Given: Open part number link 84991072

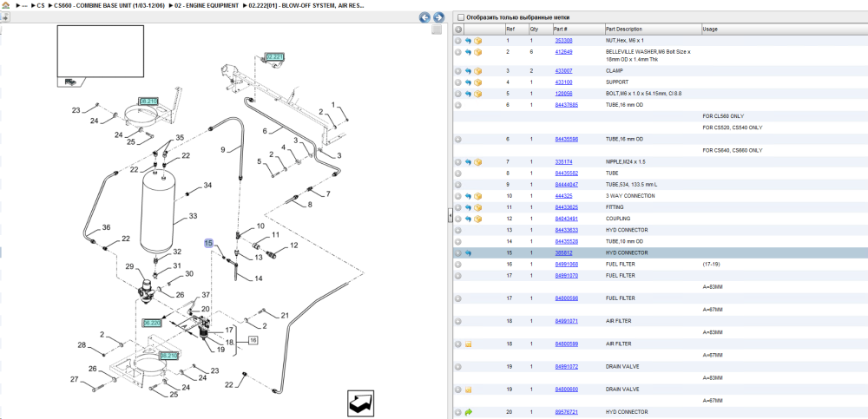Looking at the screenshot, I should click(x=566, y=367).
